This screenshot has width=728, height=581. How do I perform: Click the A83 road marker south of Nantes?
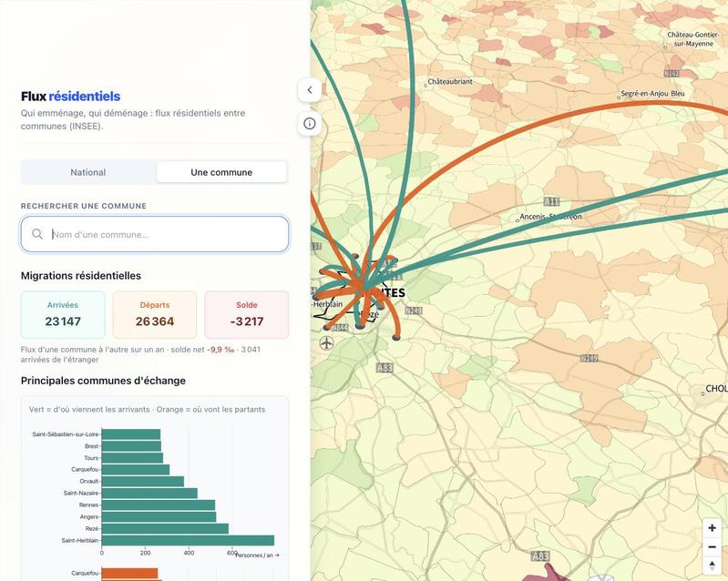[385, 368]
